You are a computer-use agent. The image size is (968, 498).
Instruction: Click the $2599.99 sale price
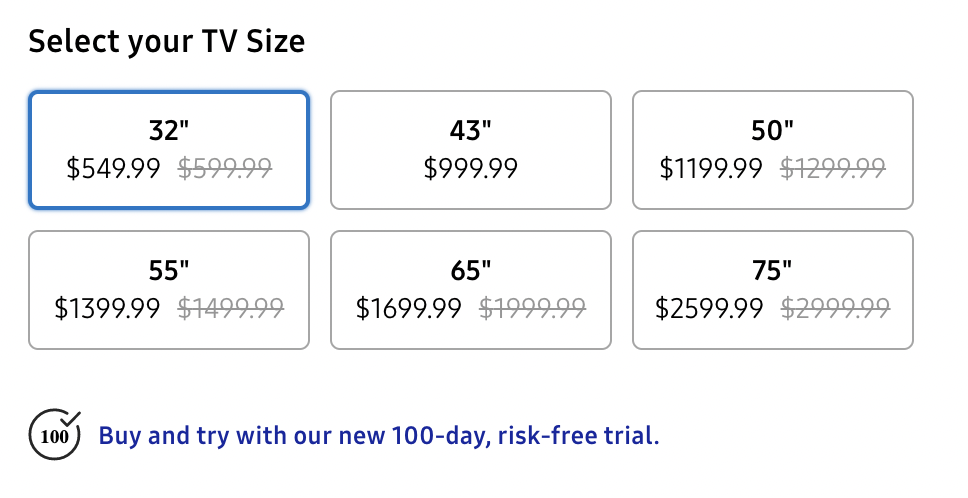click(709, 309)
